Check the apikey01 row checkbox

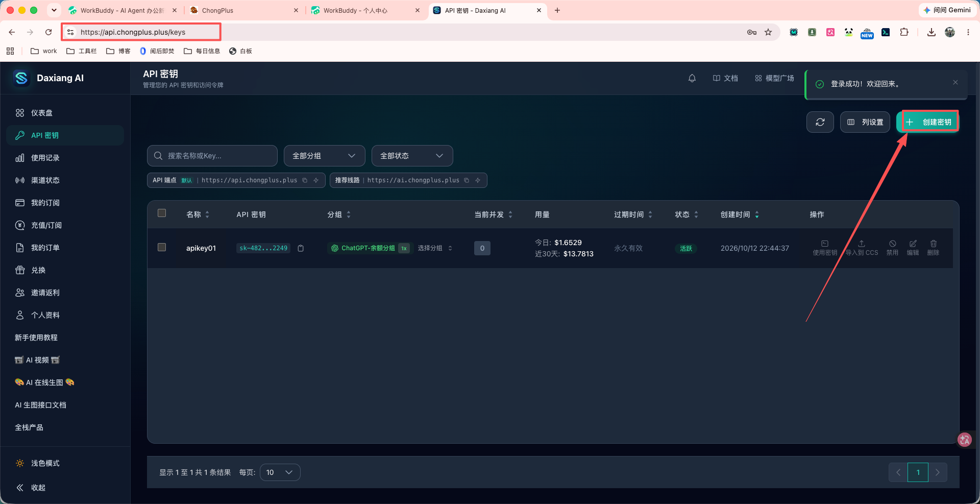tap(162, 247)
